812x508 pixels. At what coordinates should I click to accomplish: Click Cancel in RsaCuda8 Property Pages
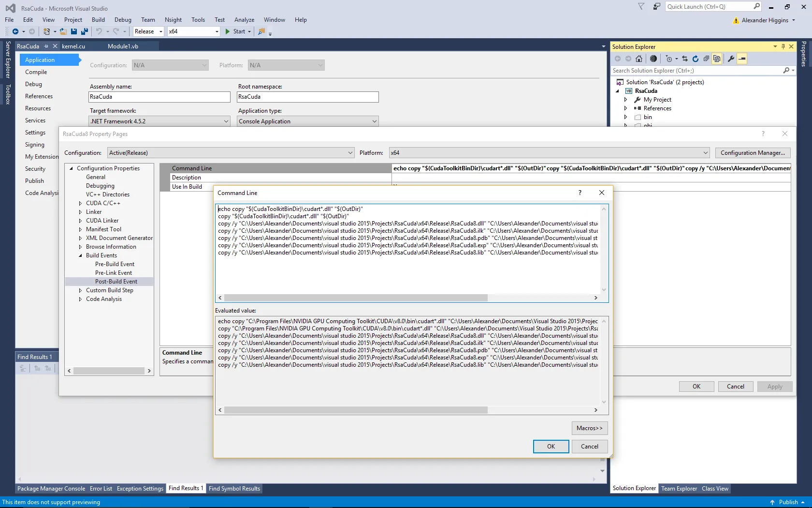click(736, 387)
